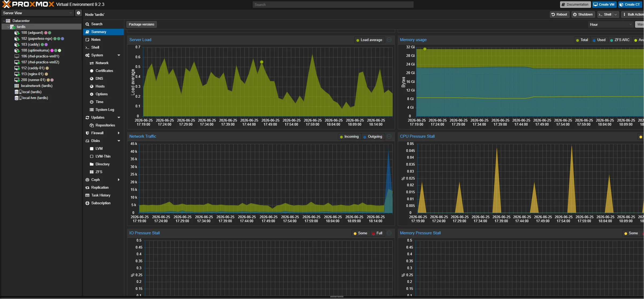Select container 108 (uptimekuma) icon

pyautogui.click(x=17, y=50)
